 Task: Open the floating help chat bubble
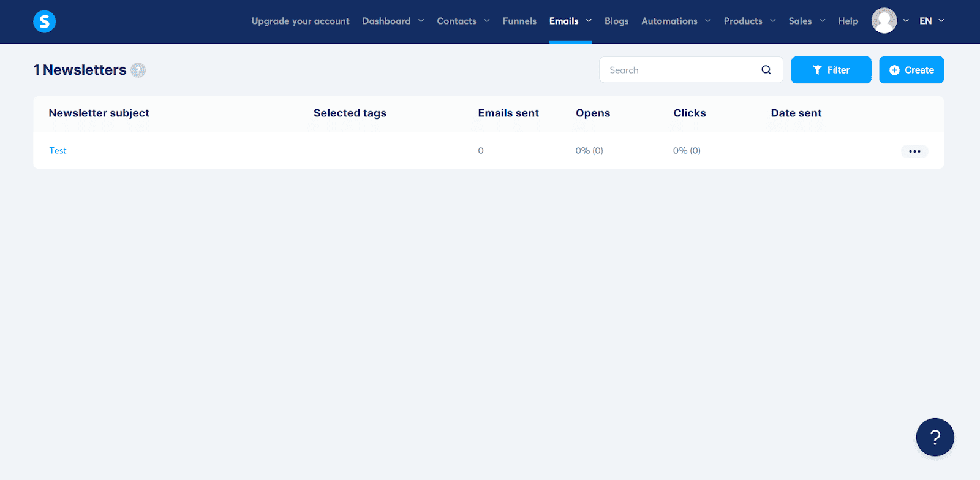pos(935,437)
